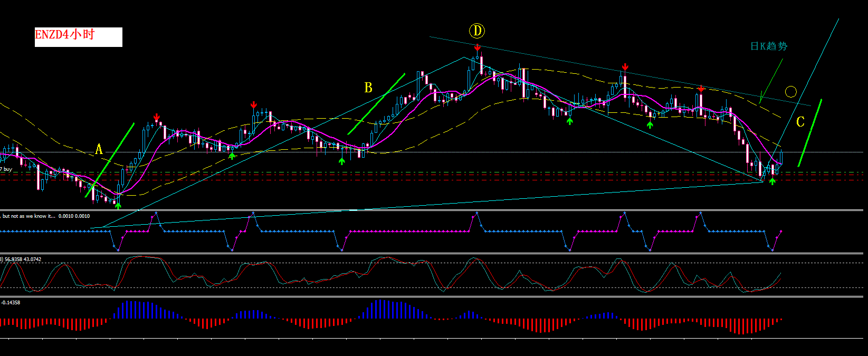
Task: Click the green buy arrow below label A's low
Action: click(118, 206)
